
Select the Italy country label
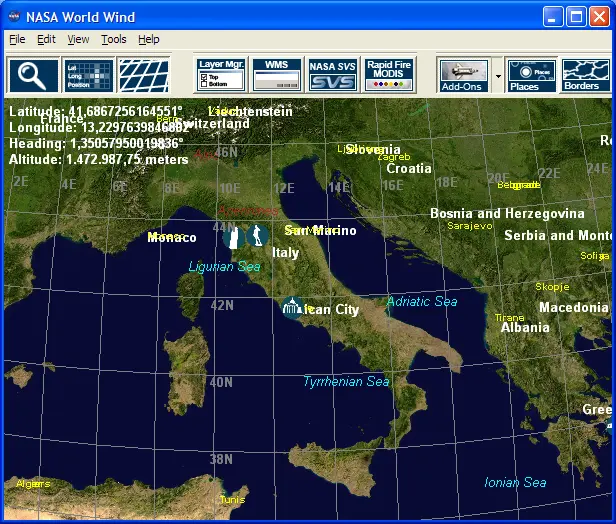click(286, 253)
